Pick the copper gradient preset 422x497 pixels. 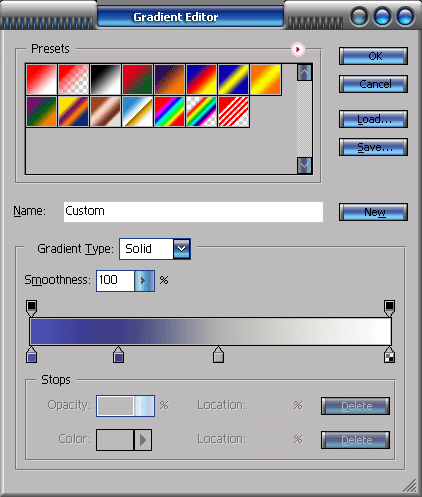point(105,112)
